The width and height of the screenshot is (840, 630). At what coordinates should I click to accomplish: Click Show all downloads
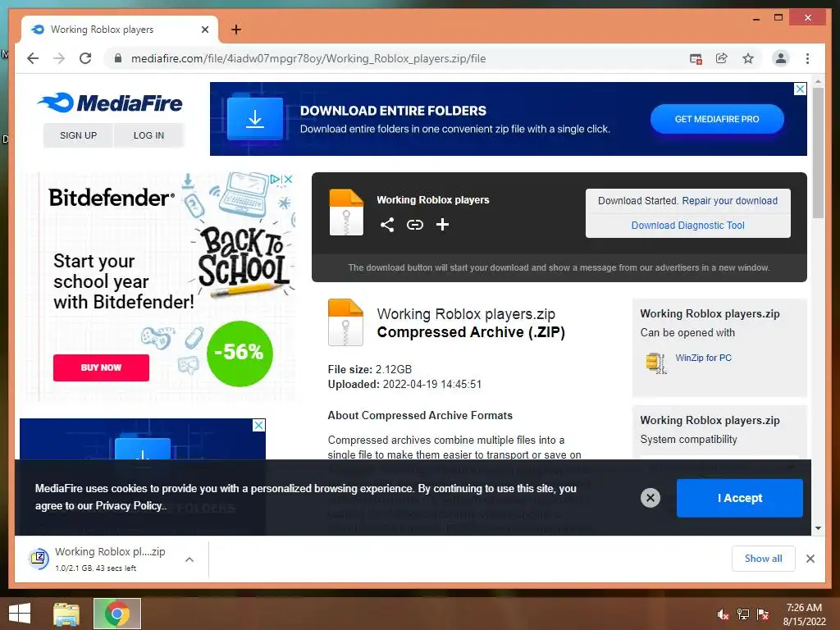pyautogui.click(x=764, y=559)
